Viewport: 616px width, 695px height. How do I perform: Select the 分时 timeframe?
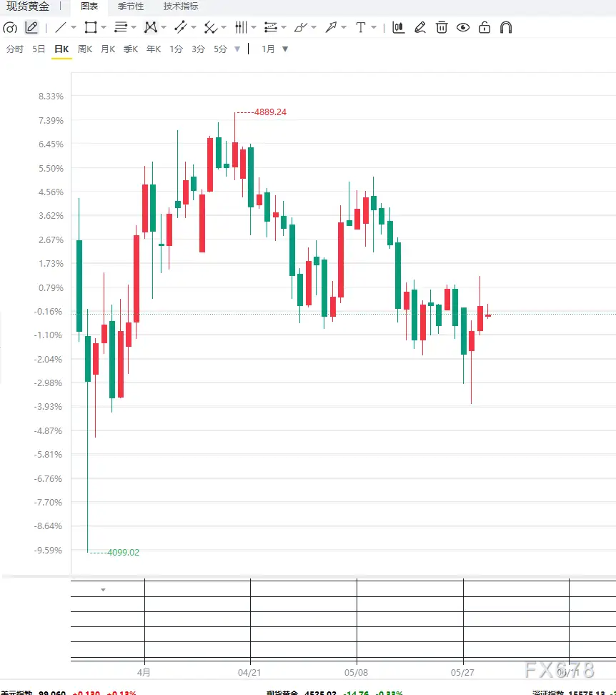pos(14,49)
